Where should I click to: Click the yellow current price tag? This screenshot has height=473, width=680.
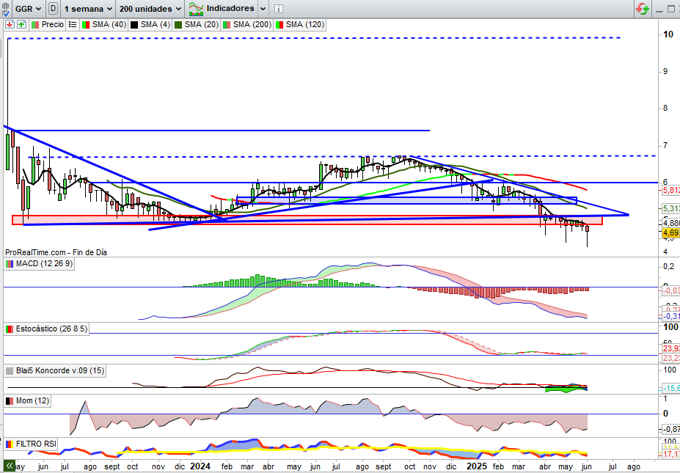coord(670,233)
